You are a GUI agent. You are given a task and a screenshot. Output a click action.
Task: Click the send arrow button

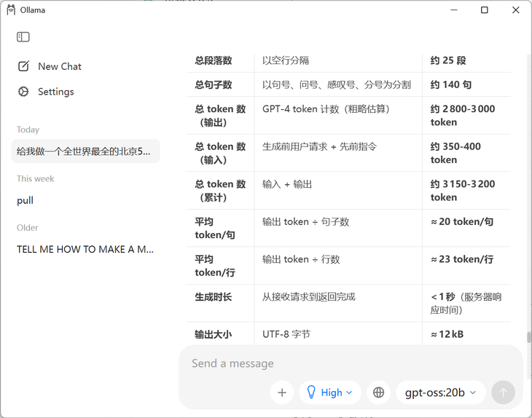click(502, 393)
